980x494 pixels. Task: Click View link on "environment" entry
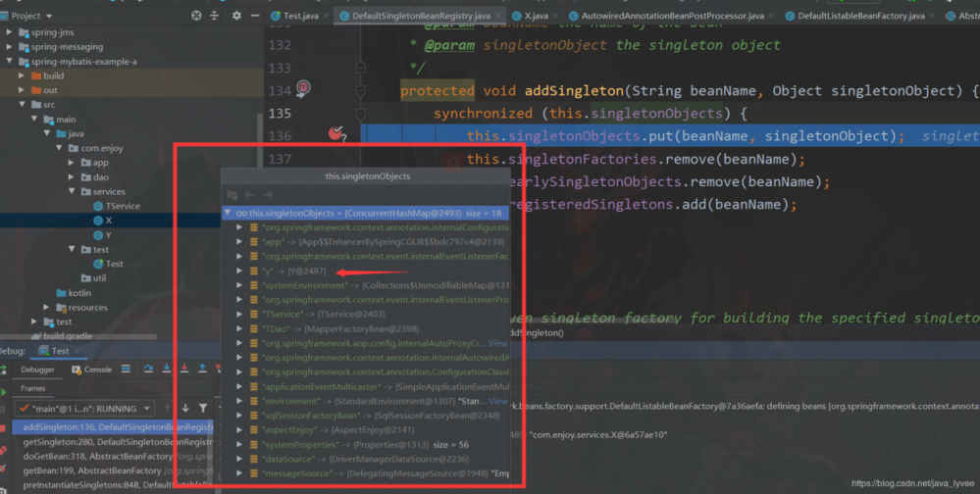tap(498, 401)
